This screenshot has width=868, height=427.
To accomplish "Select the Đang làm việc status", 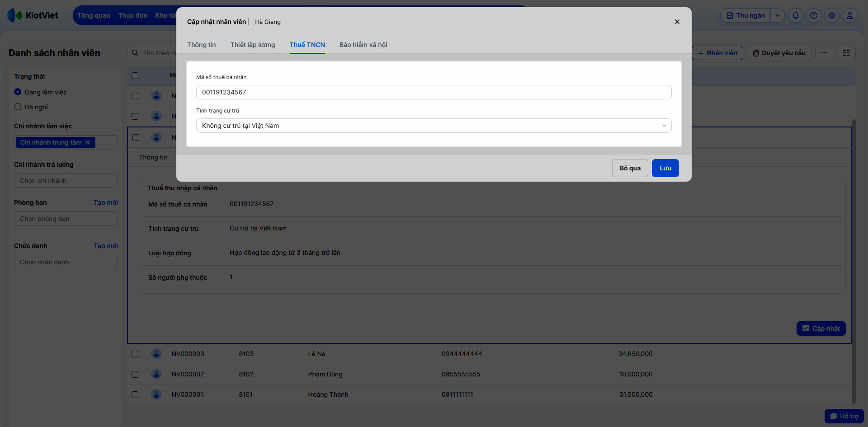I will pos(18,92).
